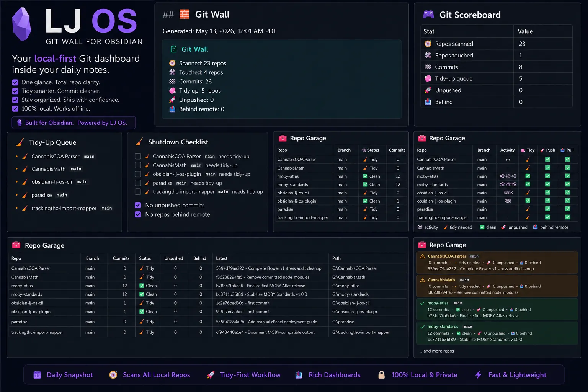Click the 'Value' header in Git Scoreboard
Image resolution: width=588 pixels, height=392 pixels.
pos(525,31)
